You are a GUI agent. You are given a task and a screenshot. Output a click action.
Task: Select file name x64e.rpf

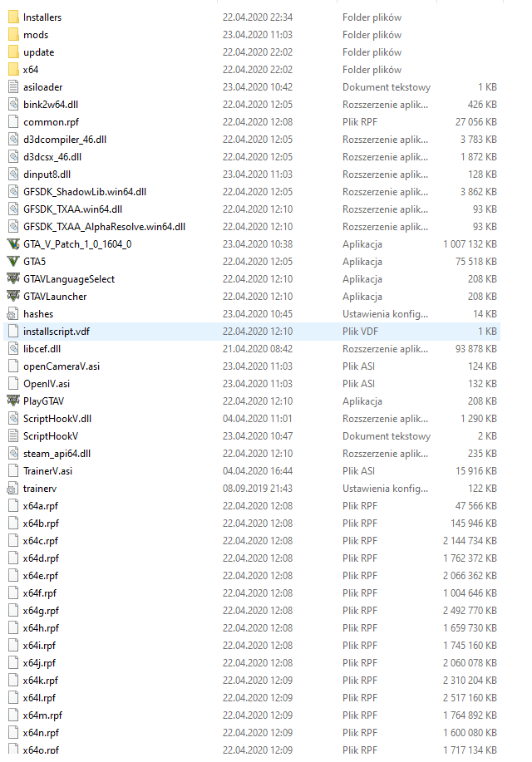(x=41, y=576)
